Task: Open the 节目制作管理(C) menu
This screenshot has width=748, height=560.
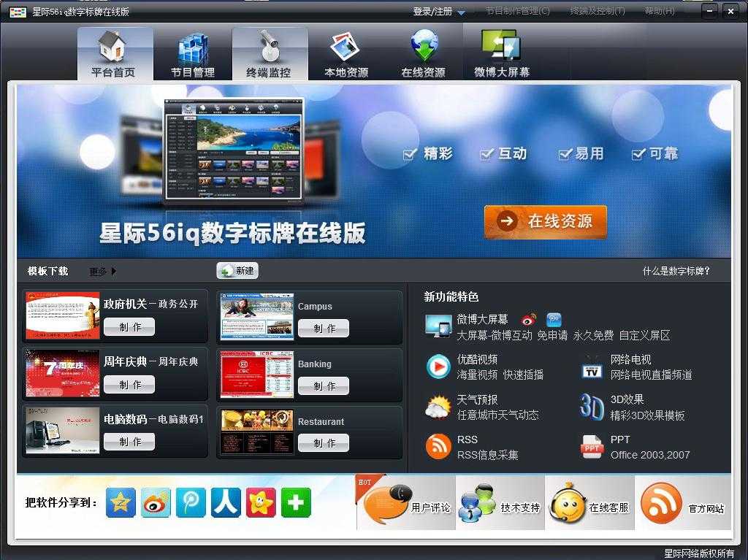Action: (518, 11)
